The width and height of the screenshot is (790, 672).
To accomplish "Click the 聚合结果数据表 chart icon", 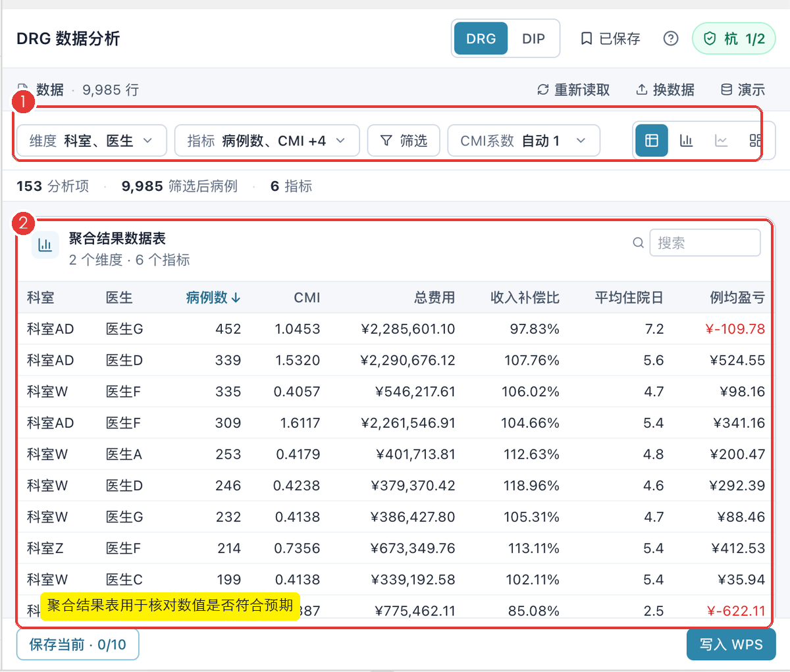I will (45, 245).
